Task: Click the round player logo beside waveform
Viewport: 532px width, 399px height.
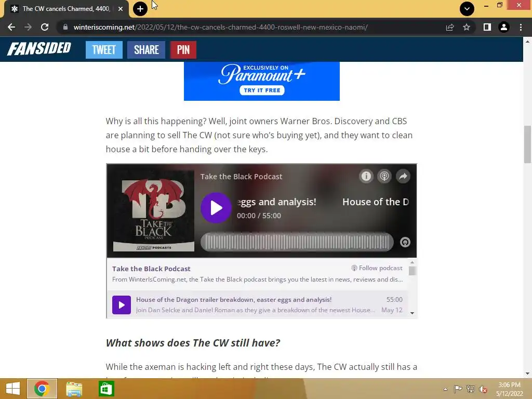Action: pos(405,242)
